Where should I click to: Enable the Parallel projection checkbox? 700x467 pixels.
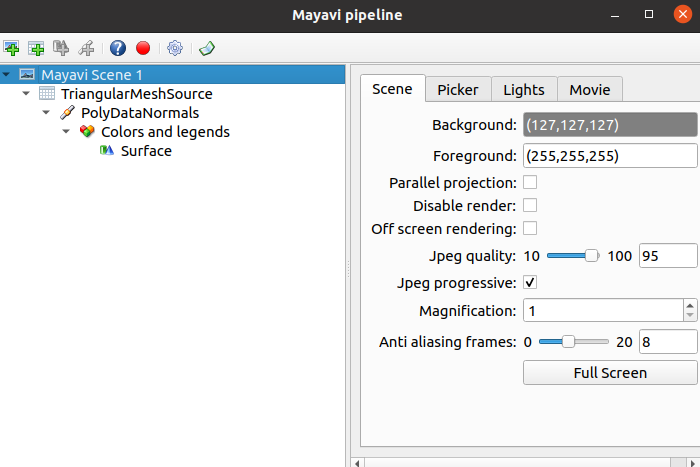pos(530,183)
